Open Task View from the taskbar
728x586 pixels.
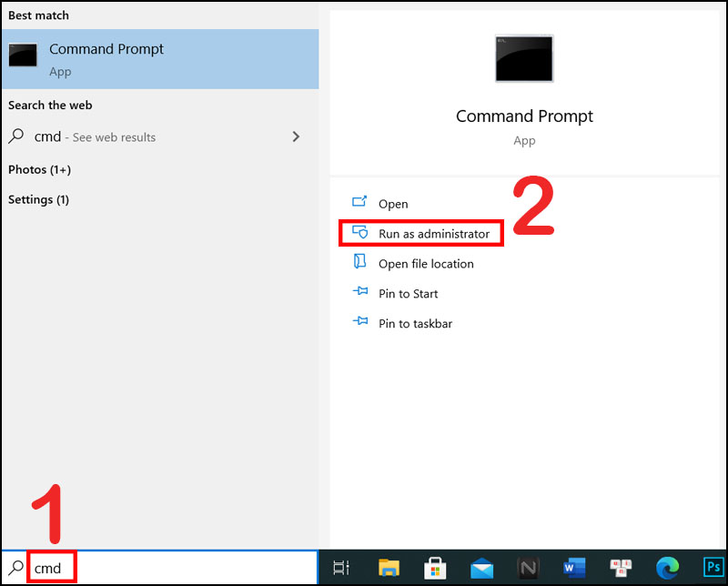[x=341, y=568]
